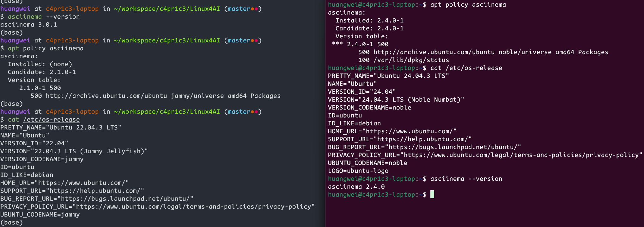Image resolution: width=644 pixels, height=227 pixels.
Task: Open the noble/universe archive.ubuntu.com URL
Action: tap(434, 52)
